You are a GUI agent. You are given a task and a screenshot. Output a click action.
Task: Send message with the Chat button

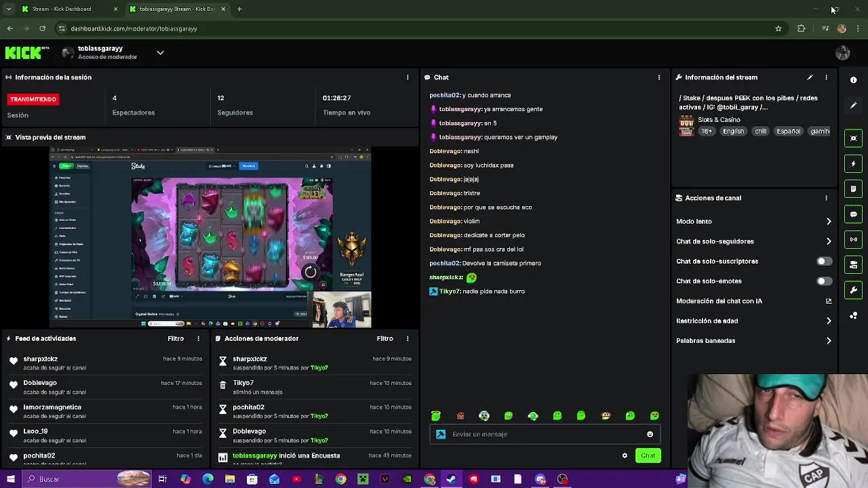click(648, 455)
